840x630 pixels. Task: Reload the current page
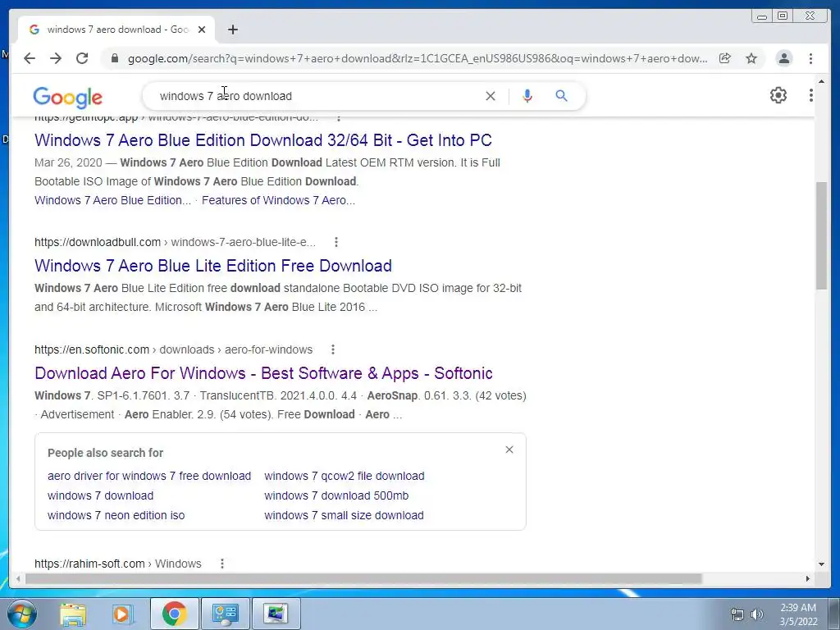pyautogui.click(x=82, y=58)
